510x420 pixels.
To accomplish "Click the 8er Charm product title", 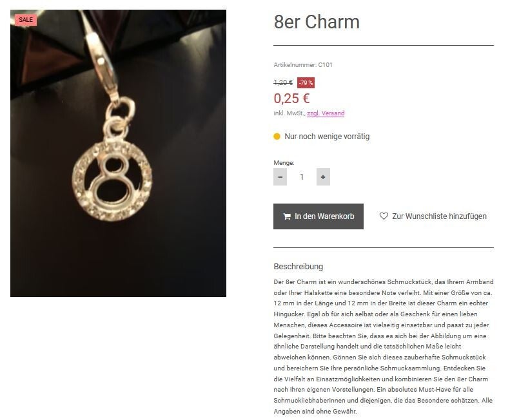I will 317,22.
